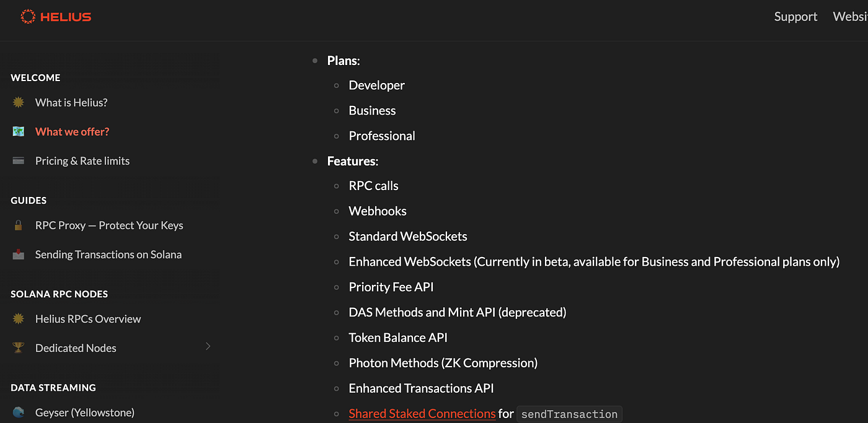Image resolution: width=868 pixels, height=423 pixels.
Task: Click the SOLANA RPC NODES heading
Action: tap(60, 294)
